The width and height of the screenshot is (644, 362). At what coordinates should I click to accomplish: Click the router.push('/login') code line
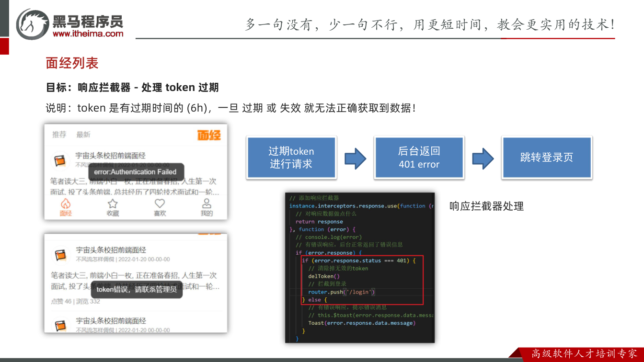tap(342, 292)
